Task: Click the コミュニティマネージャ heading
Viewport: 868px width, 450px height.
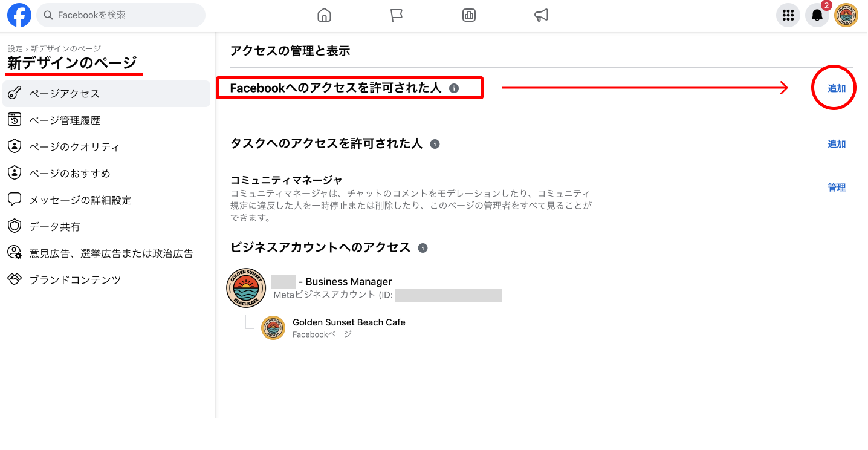Action: pyautogui.click(x=287, y=180)
